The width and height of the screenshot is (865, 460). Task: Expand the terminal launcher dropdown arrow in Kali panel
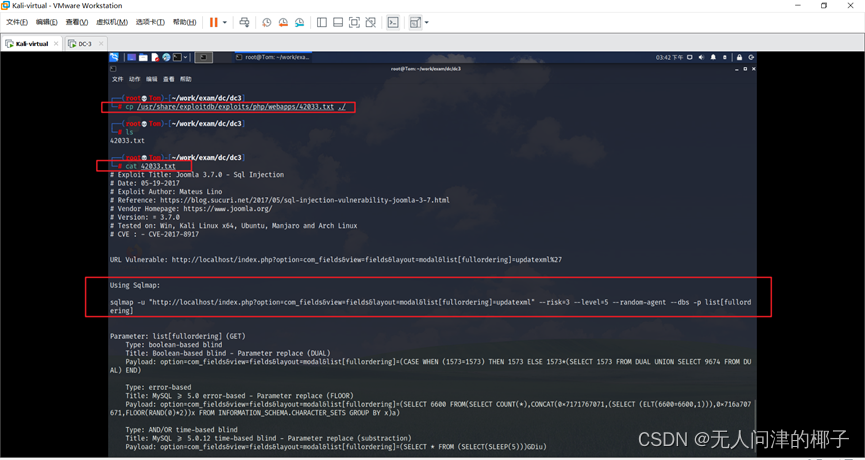(185, 57)
